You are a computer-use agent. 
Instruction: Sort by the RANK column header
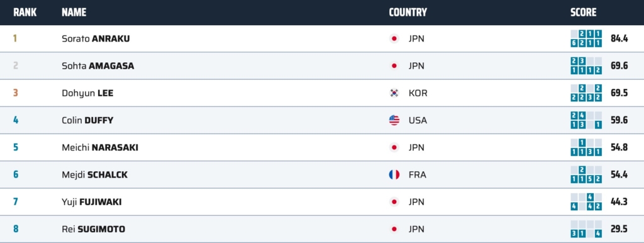[x=25, y=13]
